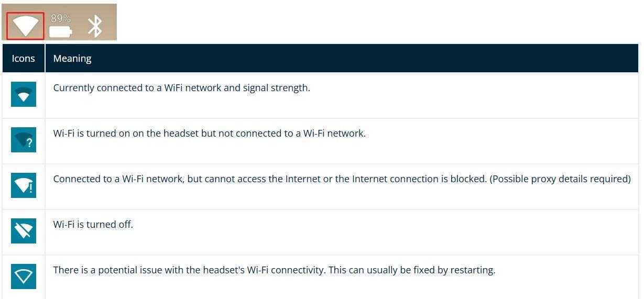The image size is (644, 299).
Task: Click the Bluetooth icon in status bar
Action: coord(95,26)
